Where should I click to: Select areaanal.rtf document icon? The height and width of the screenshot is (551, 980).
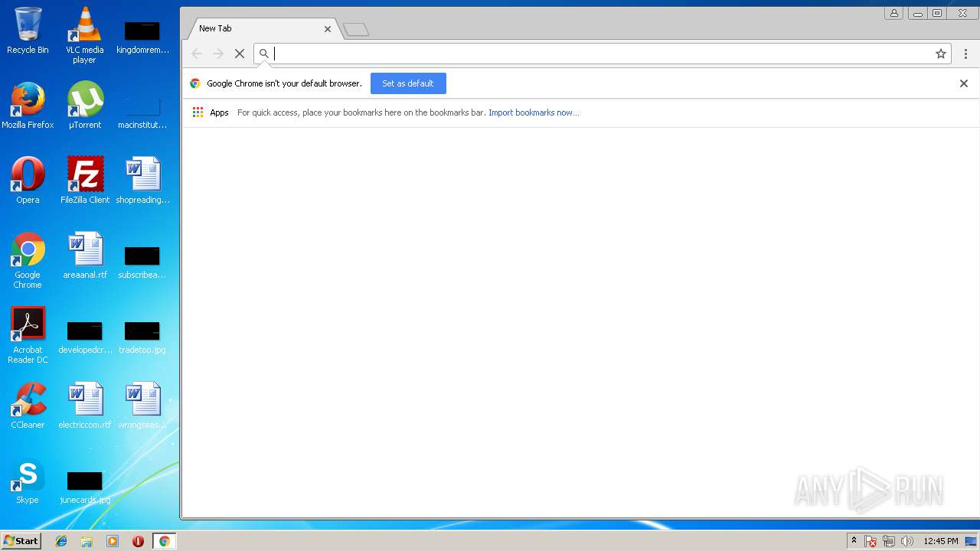pos(85,256)
